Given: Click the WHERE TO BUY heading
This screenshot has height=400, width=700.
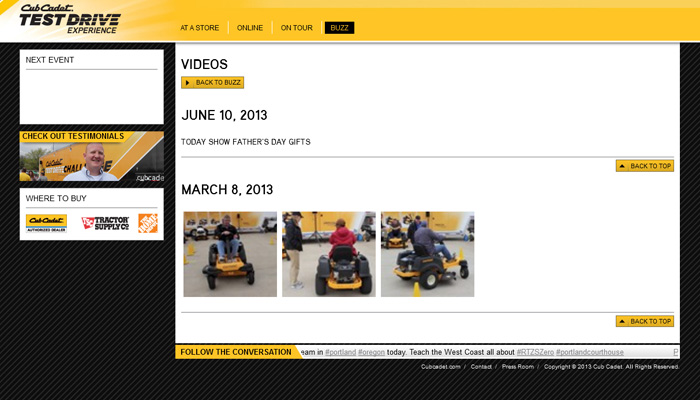Looking at the screenshot, I should click(x=56, y=198).
